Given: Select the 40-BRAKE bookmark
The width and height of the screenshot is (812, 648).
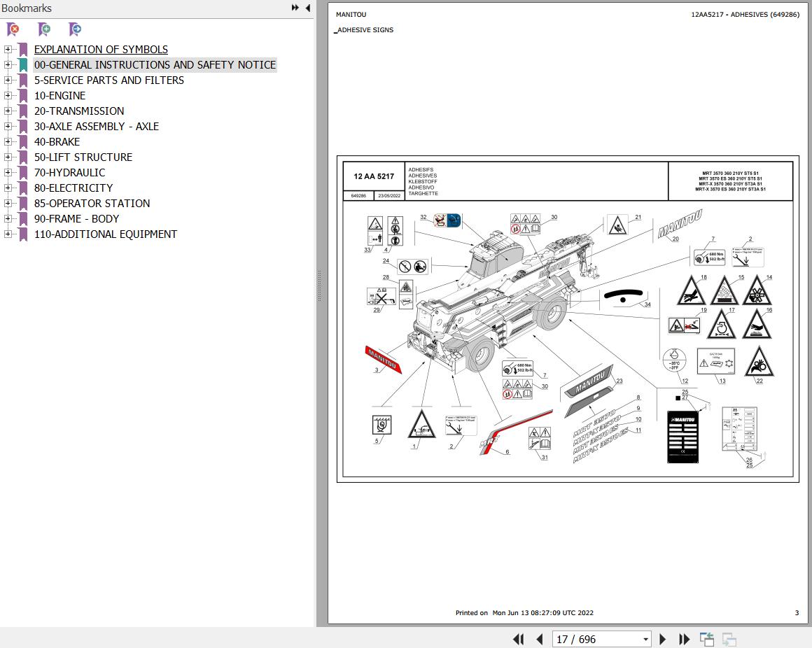Looking at the screenshot, I should [x=57, y=142].
